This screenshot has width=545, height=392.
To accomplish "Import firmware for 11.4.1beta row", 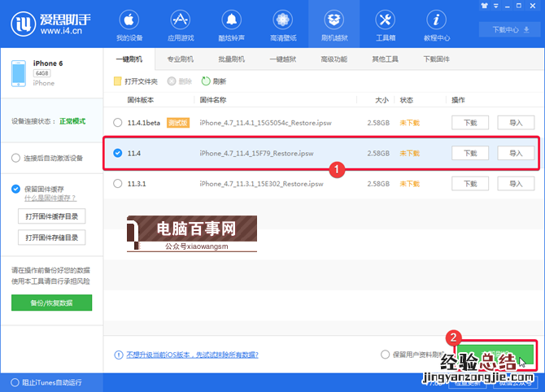I will [x=516, y=123].
